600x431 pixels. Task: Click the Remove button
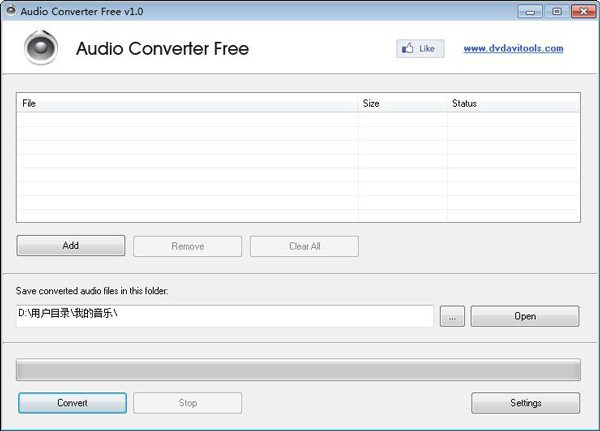(188, 246)
